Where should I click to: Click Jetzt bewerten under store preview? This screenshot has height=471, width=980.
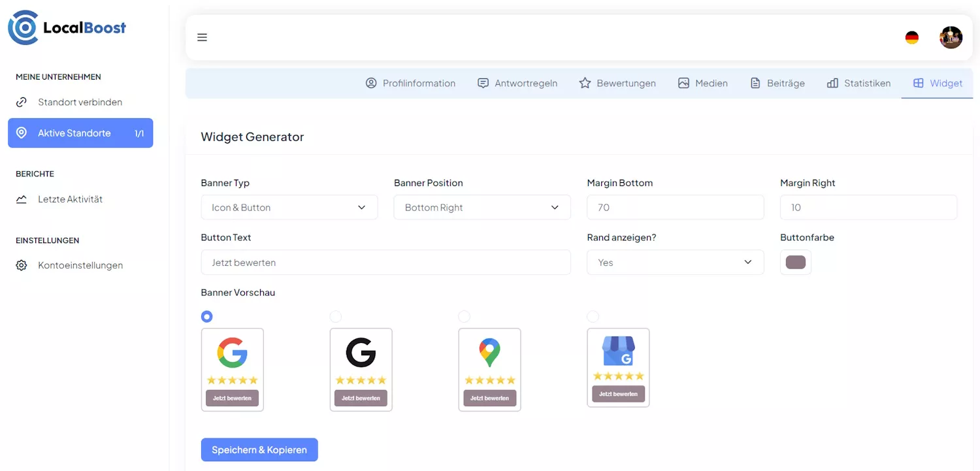(x=618, y=394)
